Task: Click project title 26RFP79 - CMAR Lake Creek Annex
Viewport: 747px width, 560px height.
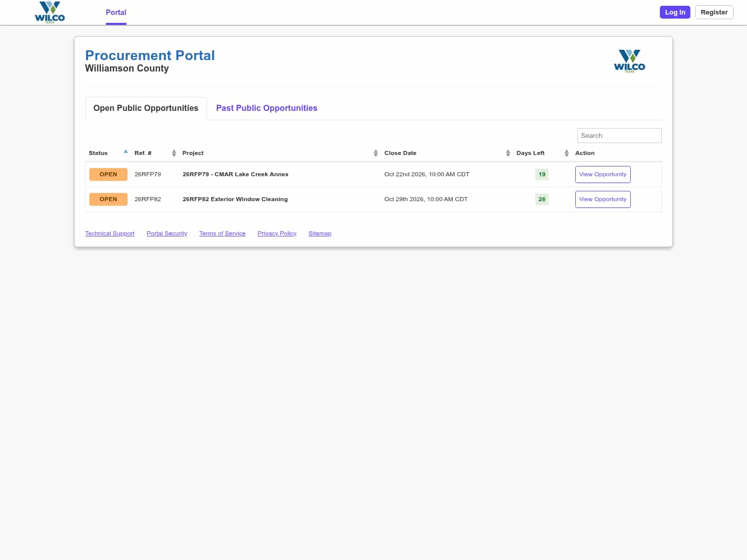Action: [236, 174]
